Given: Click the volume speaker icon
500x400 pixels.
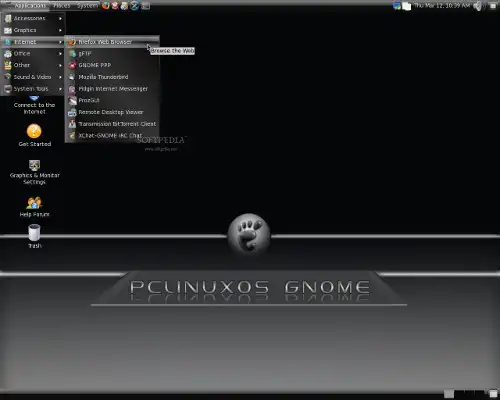Looking at the screenshot, I should 479,6.
